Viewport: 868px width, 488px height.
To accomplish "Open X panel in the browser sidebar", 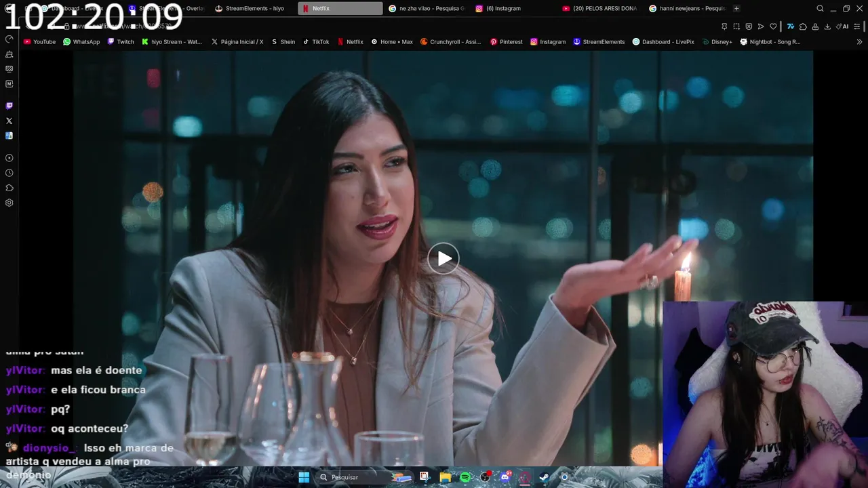I will point(9,121).
